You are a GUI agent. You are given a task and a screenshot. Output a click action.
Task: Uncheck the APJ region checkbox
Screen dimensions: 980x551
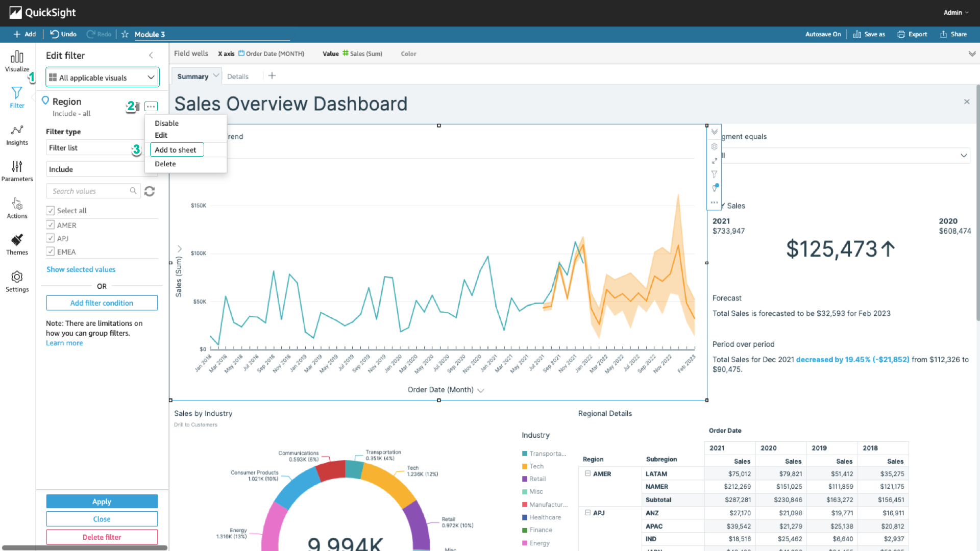[x=51, y=238]
